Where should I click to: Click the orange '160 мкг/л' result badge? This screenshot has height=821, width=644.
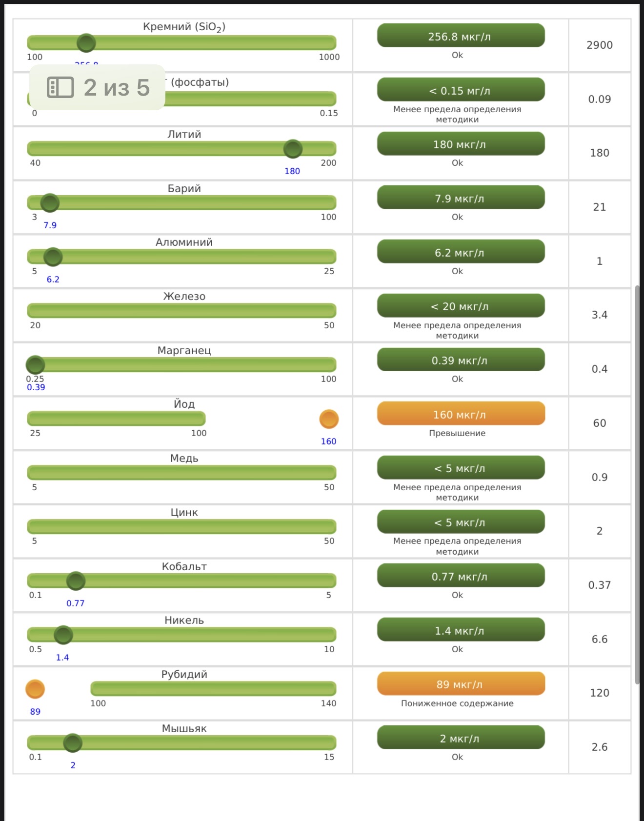point(461,414)
